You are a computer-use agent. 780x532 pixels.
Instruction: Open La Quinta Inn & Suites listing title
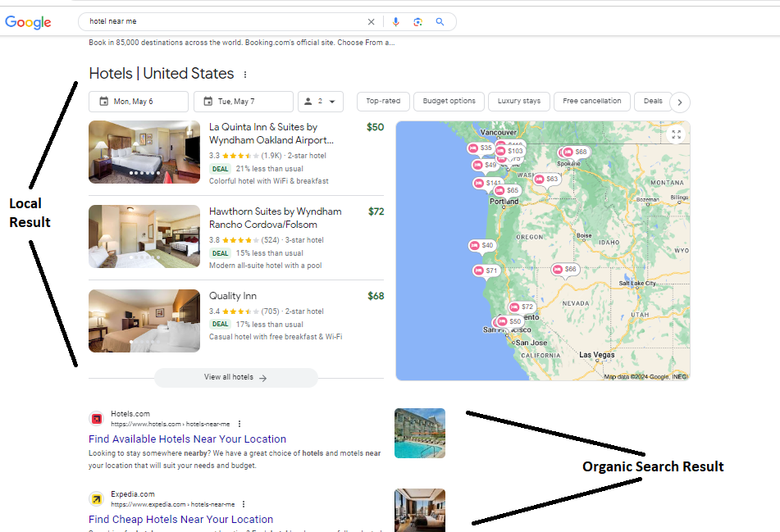click(x=271, y=134)
